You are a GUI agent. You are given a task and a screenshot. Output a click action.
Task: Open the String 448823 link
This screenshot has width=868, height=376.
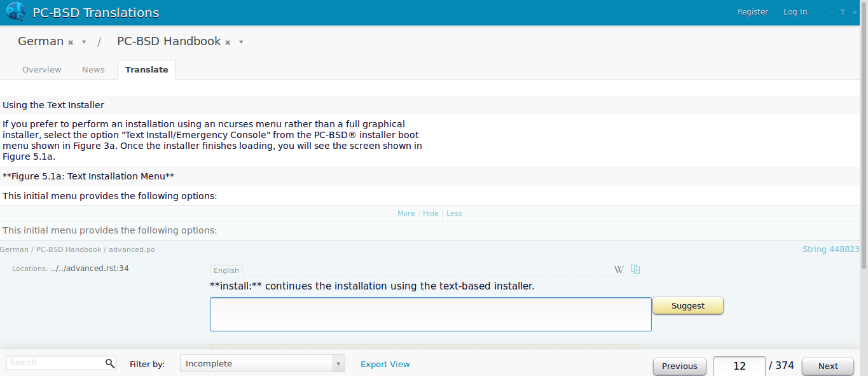831,249
